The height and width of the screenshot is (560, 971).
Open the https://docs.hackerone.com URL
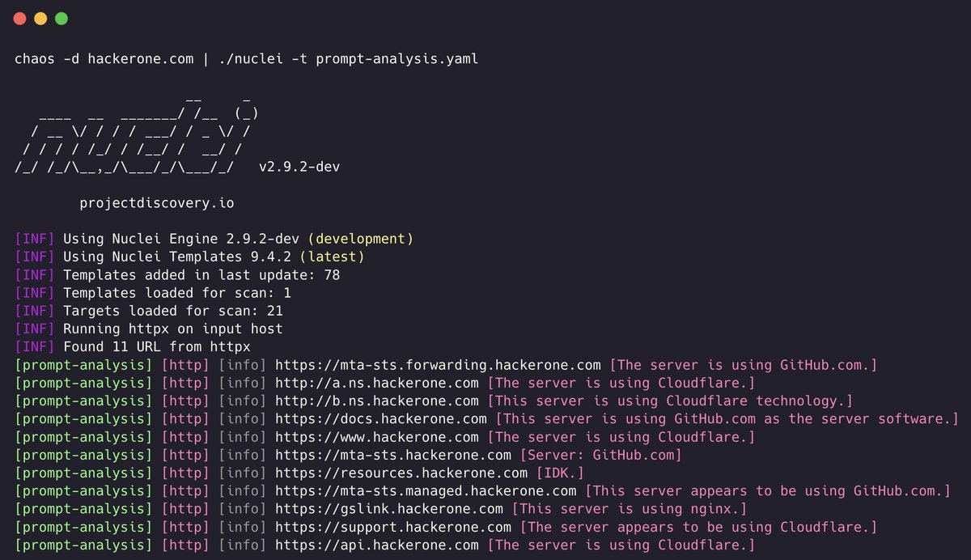pyautogui.click(x=381, y=418)
